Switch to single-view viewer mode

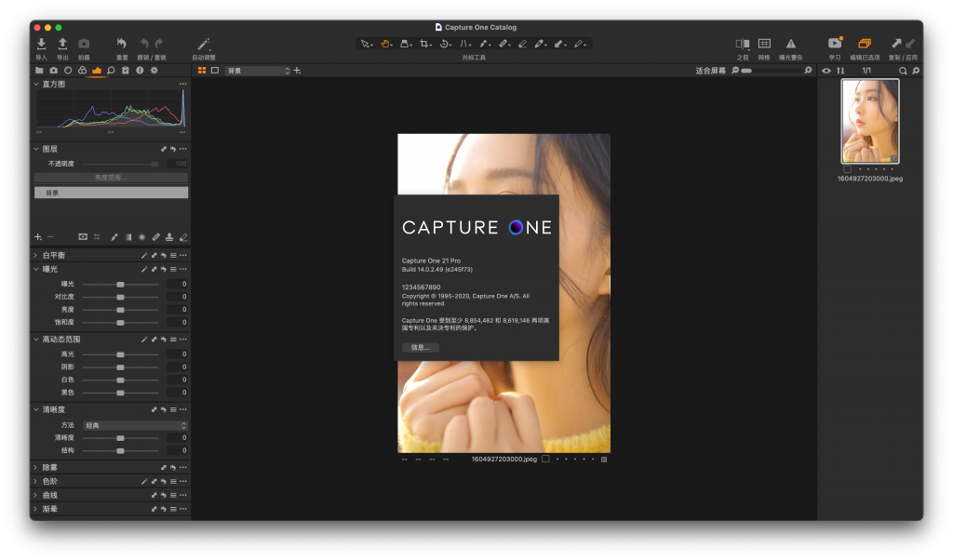(x=215, y=71)
